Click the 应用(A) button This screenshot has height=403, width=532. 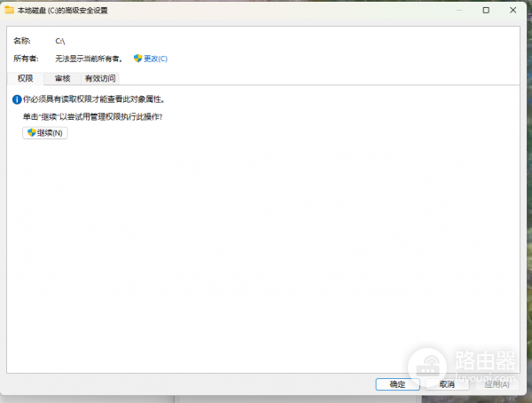tap(497, 384)
